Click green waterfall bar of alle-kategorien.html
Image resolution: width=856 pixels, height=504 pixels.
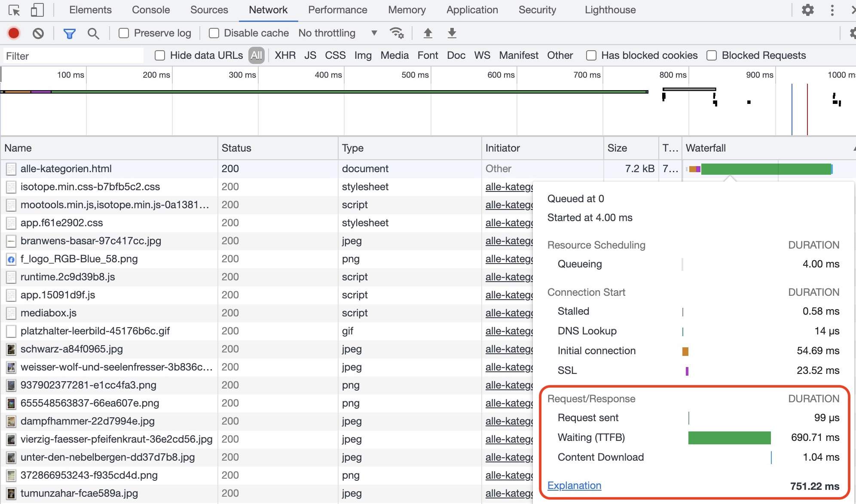(x=766, y=169)
